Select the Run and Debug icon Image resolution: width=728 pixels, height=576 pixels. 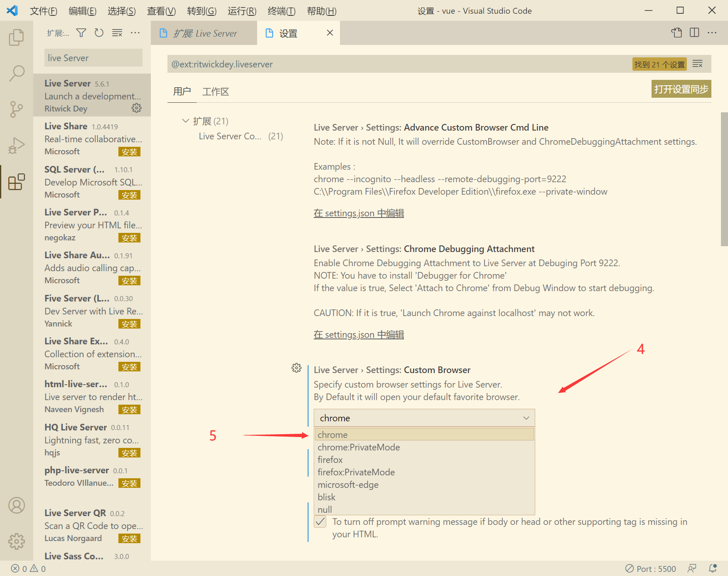pyautogui.click(x=16, y=145)
